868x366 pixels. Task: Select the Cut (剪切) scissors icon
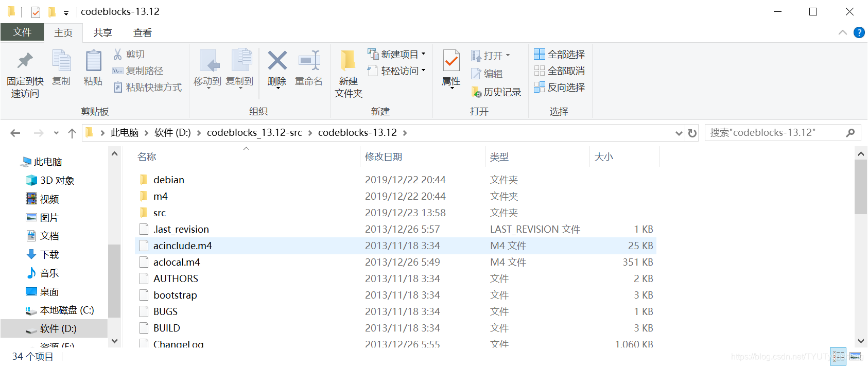pos(117,54)
